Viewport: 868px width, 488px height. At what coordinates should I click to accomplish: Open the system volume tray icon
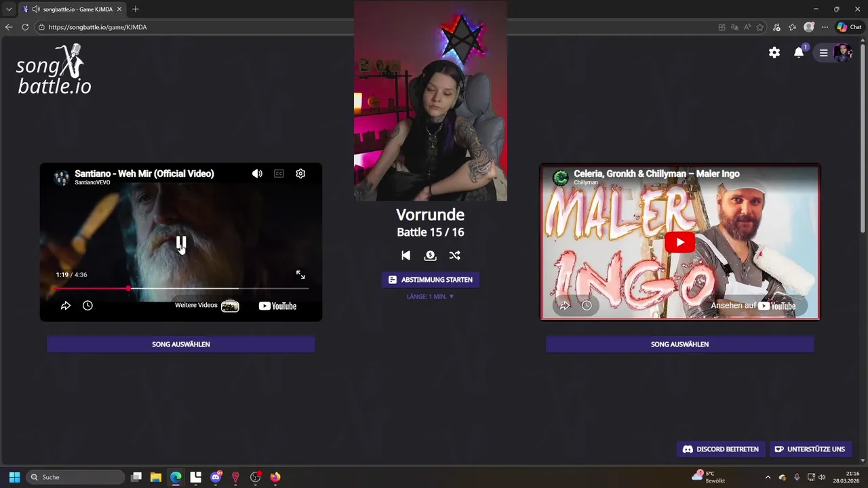(x=822, y=477)
